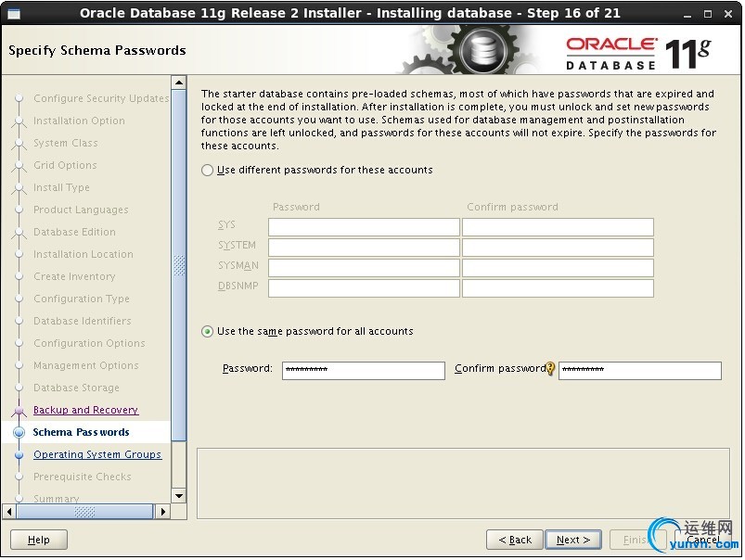
Task: Click 'Configure Security Updates' step text
Action: click(x=101, y=98)
